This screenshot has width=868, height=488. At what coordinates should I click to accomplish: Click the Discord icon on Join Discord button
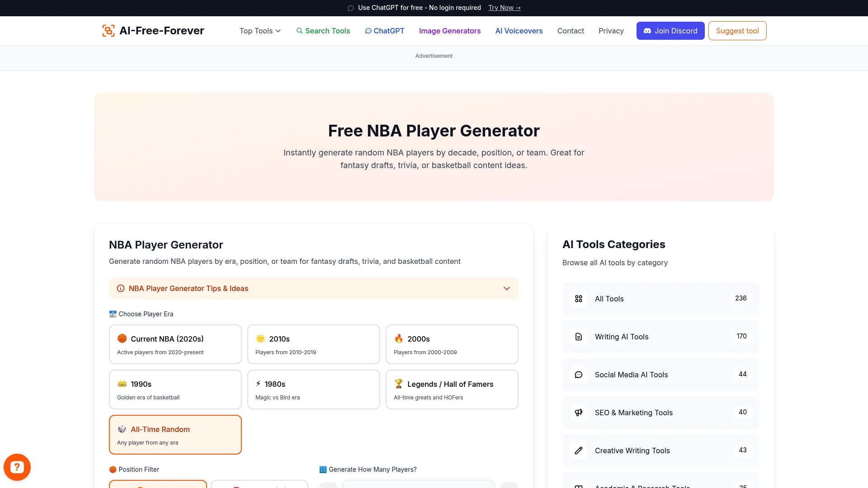(x=647, y=31)
